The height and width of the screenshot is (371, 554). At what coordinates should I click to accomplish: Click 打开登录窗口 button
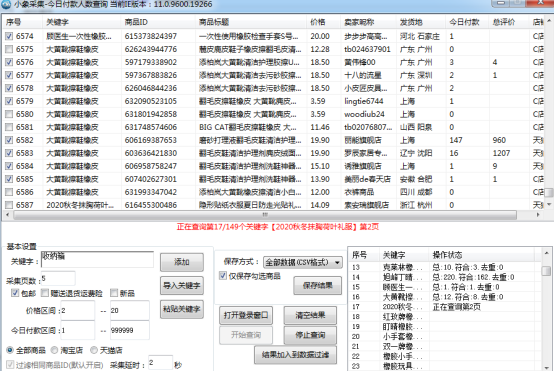pyautogui.click(x=246, y=315)
